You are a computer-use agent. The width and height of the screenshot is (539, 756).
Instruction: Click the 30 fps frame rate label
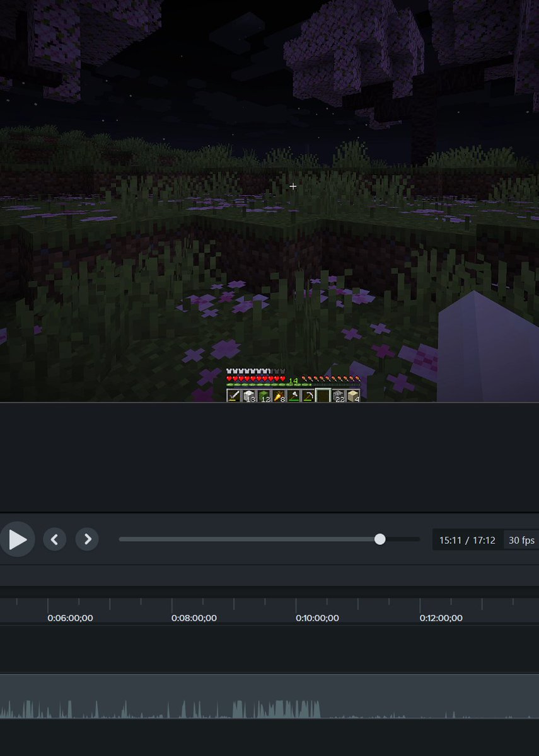pos(521,540)
